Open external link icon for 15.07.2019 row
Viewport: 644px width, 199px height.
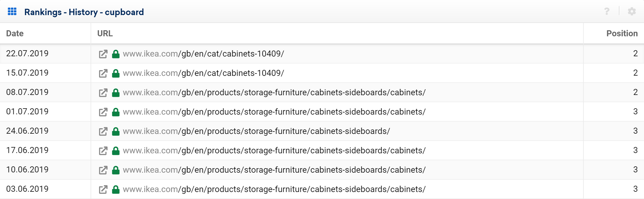click(x=103, y=73)
